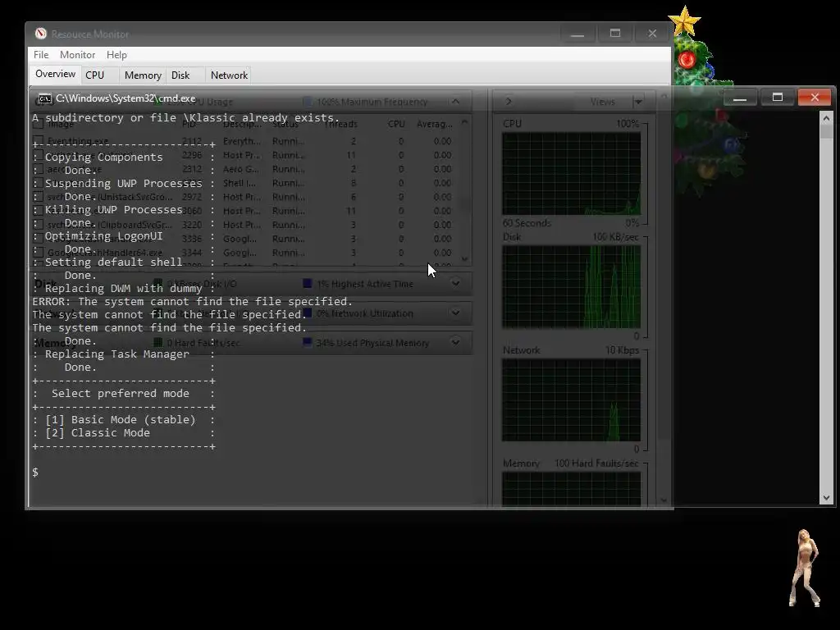Click the blue Highest Active Time legend square

[307, 283]
